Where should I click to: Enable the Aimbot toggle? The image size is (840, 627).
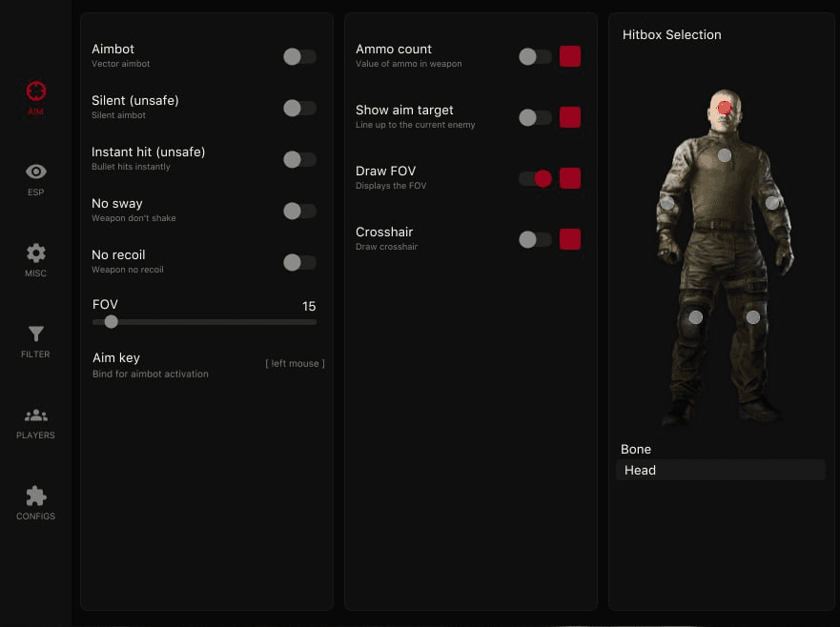pyautogui.click(x=299, y=57)
